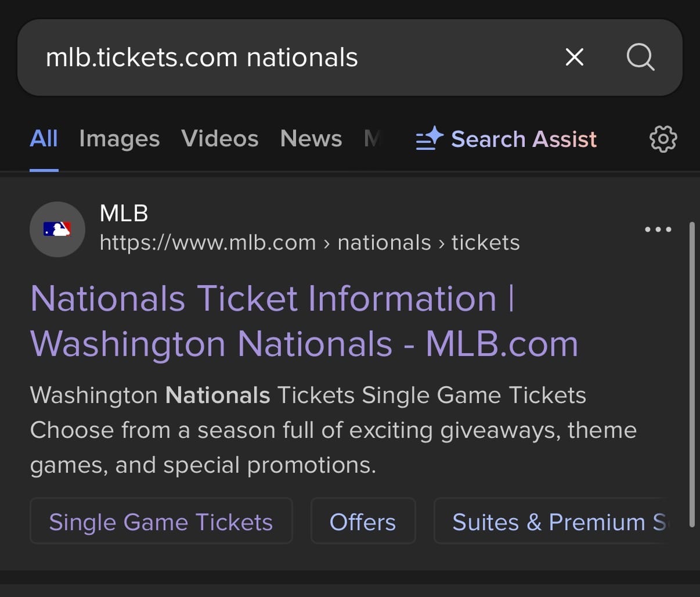Select the partially hidden tab after News
The image size is (700, 597).
pyautogui.click(x=372, y=139)
